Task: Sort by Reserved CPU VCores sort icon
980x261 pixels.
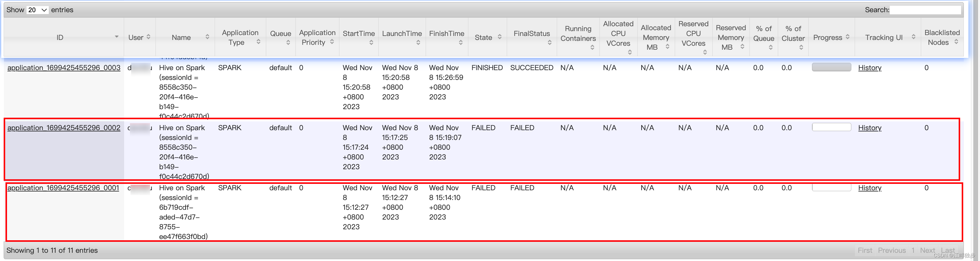Action: tap(705, 52)
